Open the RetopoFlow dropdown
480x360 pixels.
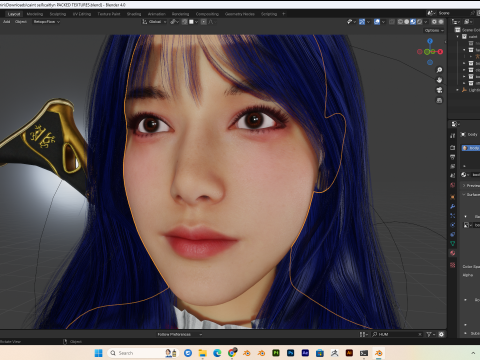46,22
